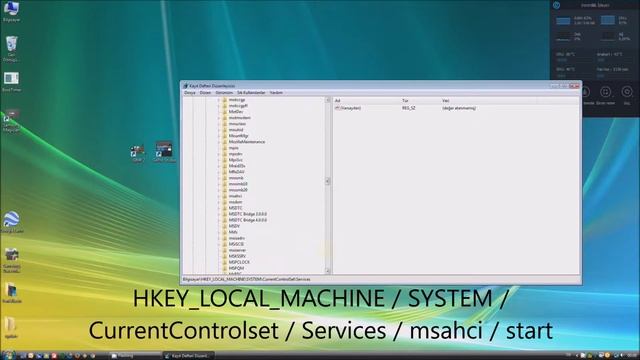Click the folder icon beside MRxDAV
This screenshot has width=640, height=360.
[x=224, y=172]
